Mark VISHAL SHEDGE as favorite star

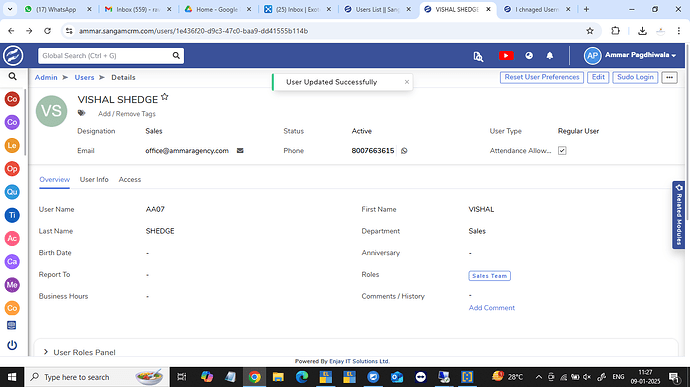(165, 97)
